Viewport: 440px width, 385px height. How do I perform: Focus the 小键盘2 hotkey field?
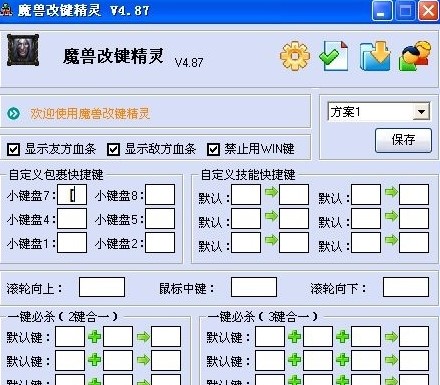[x=160, y=243]
